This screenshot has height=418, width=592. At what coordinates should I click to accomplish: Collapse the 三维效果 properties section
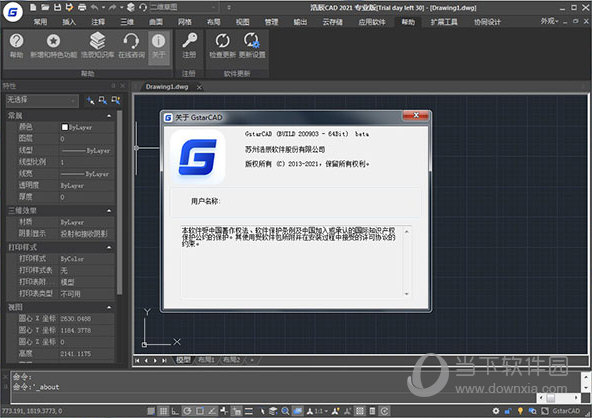point(109,211)
